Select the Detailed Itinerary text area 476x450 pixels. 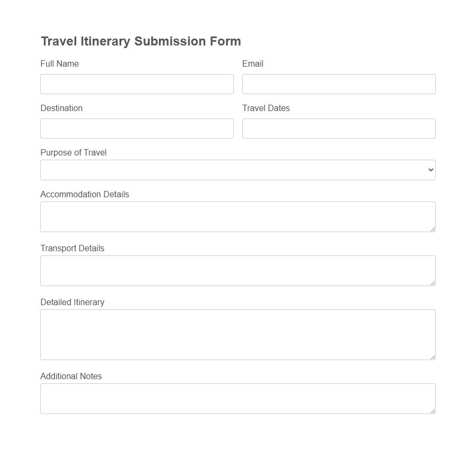coord(238,334)
